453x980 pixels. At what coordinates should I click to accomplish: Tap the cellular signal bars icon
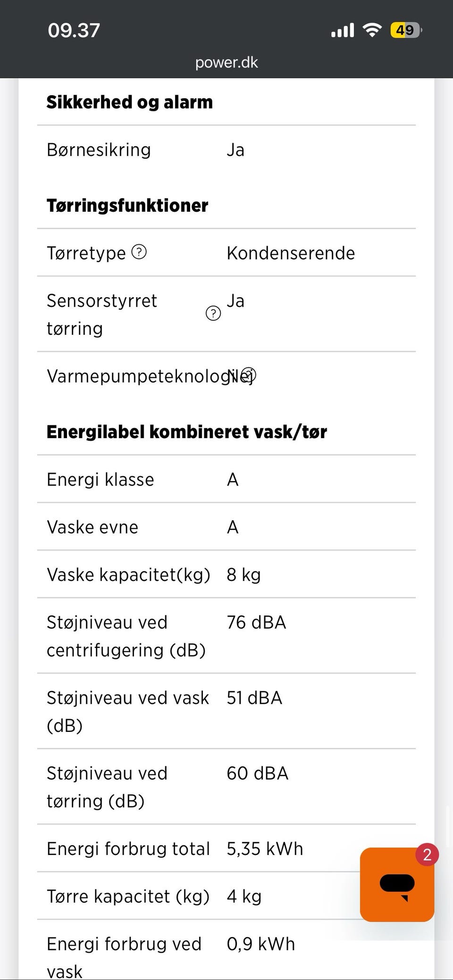click(x=343, y=30)
